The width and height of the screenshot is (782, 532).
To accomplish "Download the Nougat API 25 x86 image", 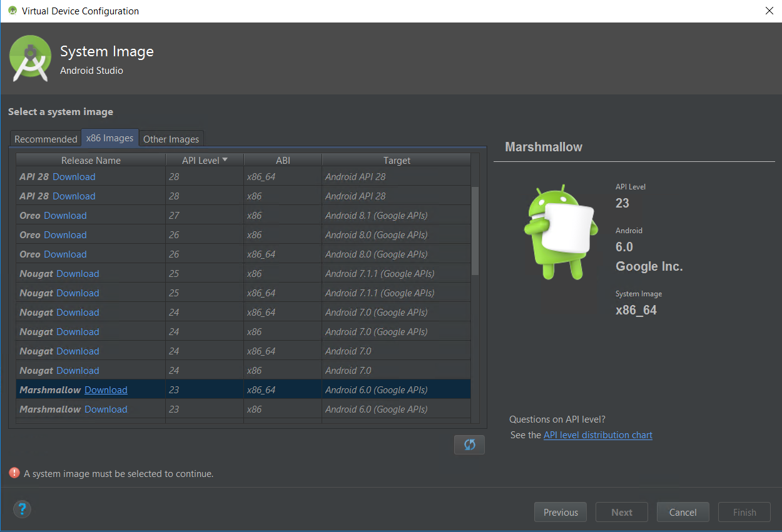I will [78, 274].
